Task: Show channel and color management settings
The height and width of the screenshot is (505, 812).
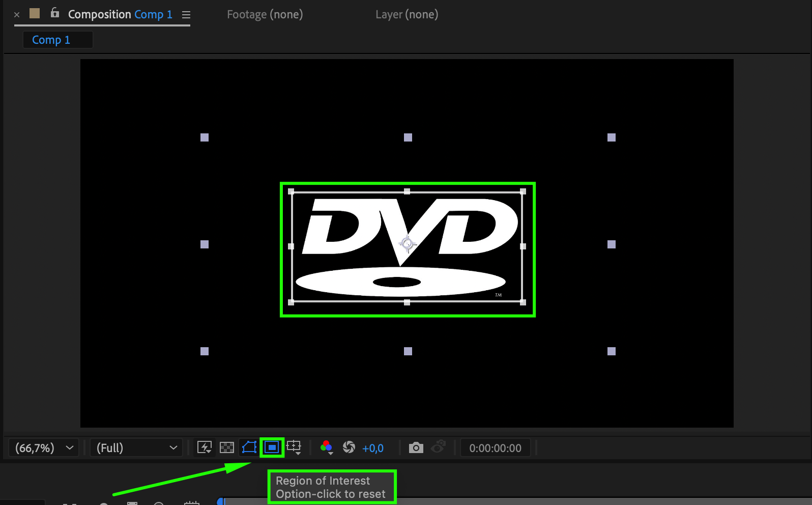Action: coord(327,447)
